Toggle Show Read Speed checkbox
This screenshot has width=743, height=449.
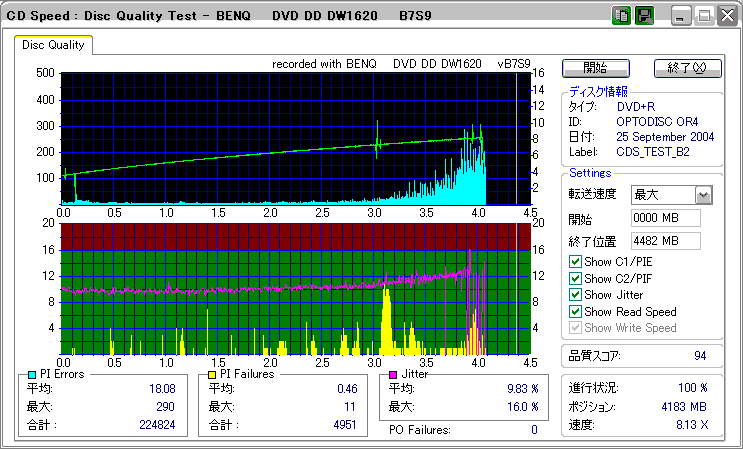[575, 311]
